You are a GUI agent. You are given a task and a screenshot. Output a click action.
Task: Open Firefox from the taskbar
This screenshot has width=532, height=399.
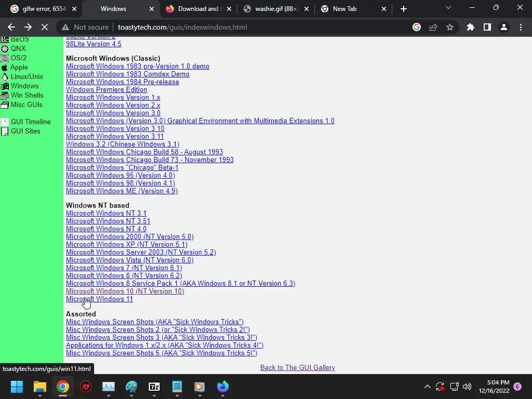222,387
